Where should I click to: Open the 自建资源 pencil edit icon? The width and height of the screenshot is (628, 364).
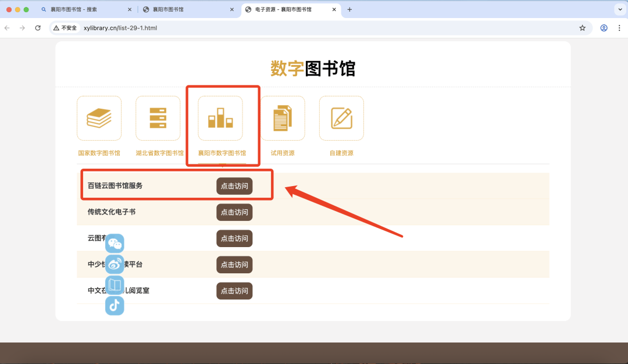[342, 118]
